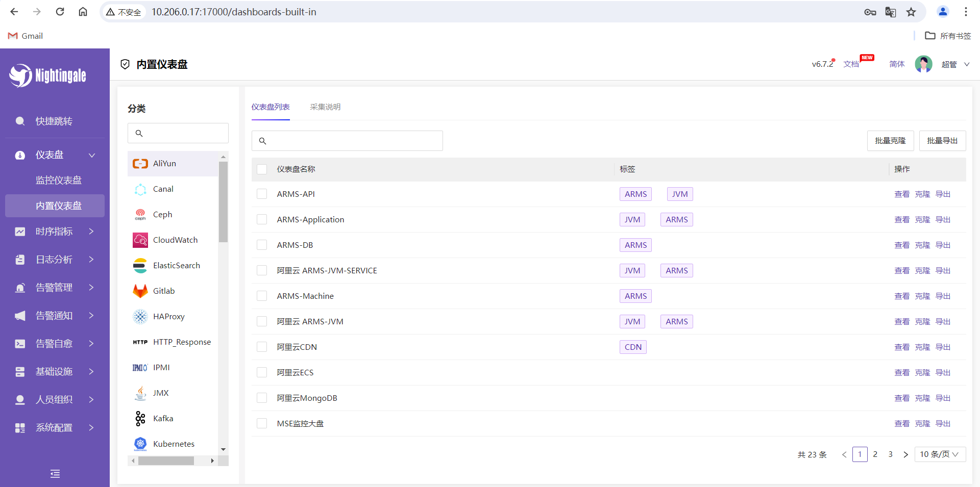Expand the 时序指标 sidebar menu
The height and width of the screenshot is (487, 980).
(x=55, y=232)
